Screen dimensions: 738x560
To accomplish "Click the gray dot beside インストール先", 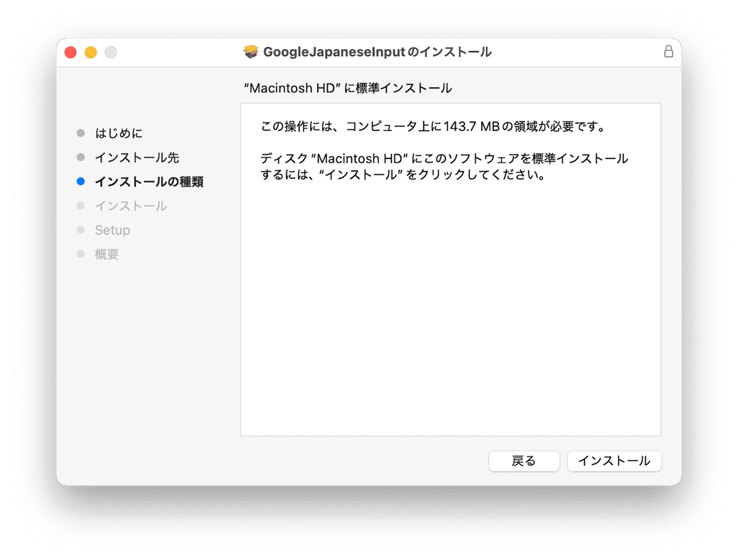I will (x=81, y=157).
